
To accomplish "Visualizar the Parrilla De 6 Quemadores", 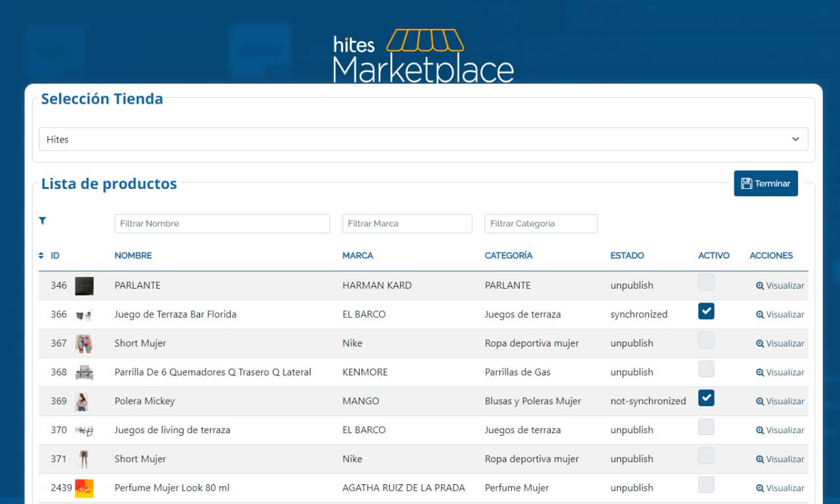I will (x=780, y=372).
